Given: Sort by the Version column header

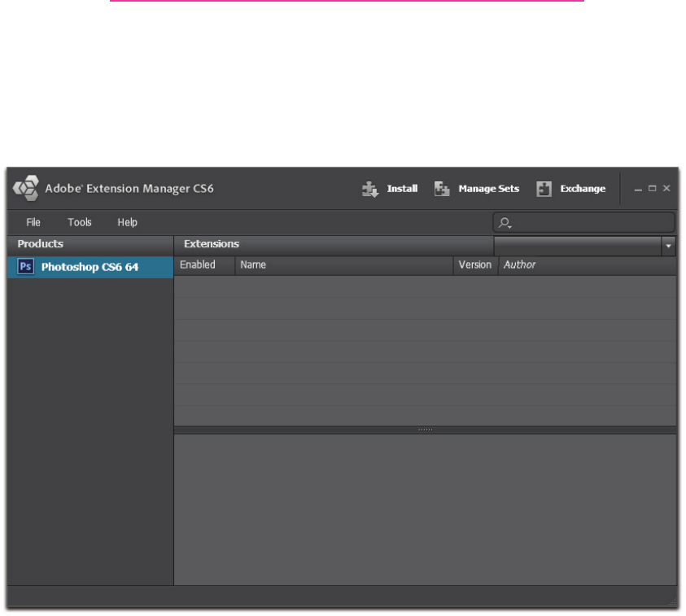Looking at the screenshot, I should pyautogui.click(x=475, y=264).
